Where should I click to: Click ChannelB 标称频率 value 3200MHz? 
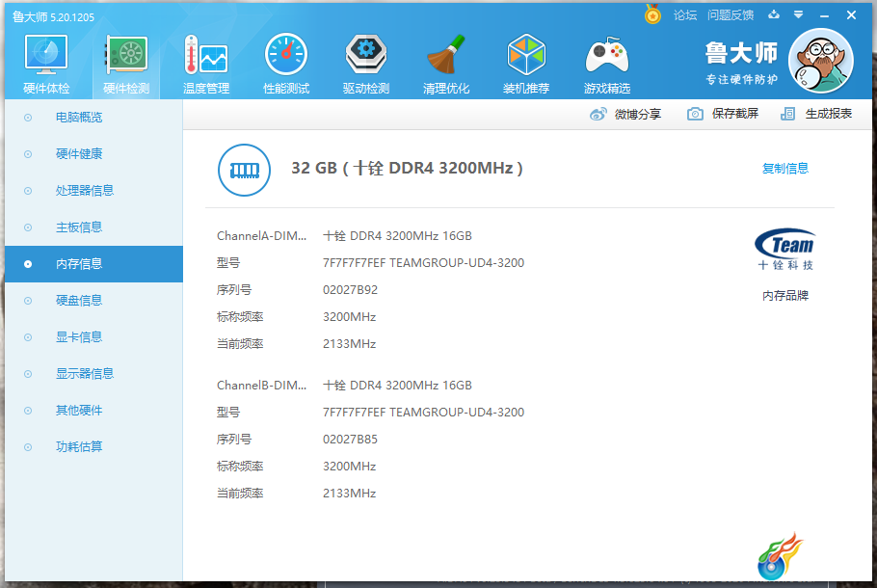[350, 467]
